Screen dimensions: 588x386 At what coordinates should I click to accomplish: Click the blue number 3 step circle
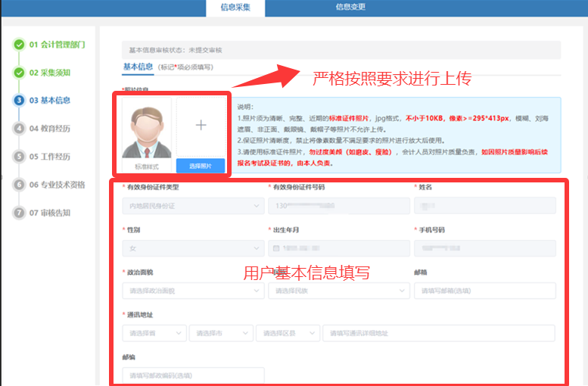(x=19, y=100)
